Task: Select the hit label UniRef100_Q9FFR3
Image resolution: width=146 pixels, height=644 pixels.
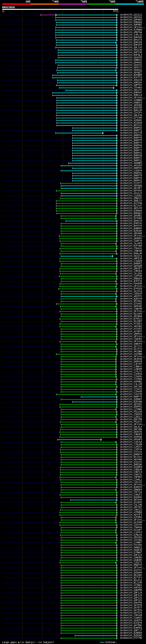Action: [131, 85]
